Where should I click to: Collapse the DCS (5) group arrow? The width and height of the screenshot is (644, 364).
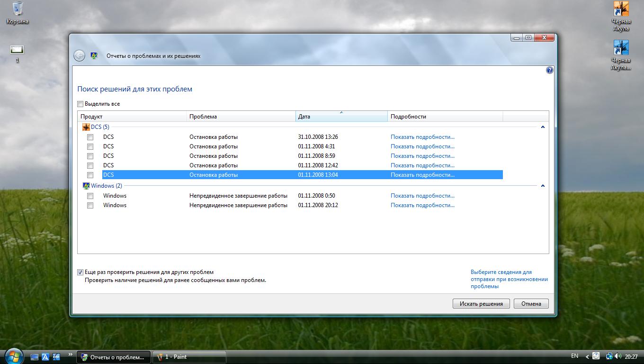(x=543, y=127)
